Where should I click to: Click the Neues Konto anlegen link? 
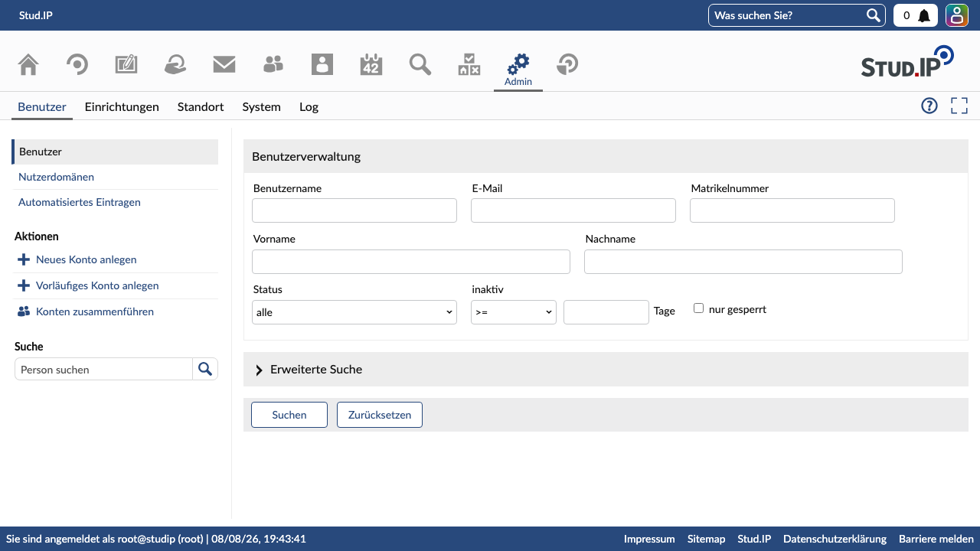pos(87,259)
